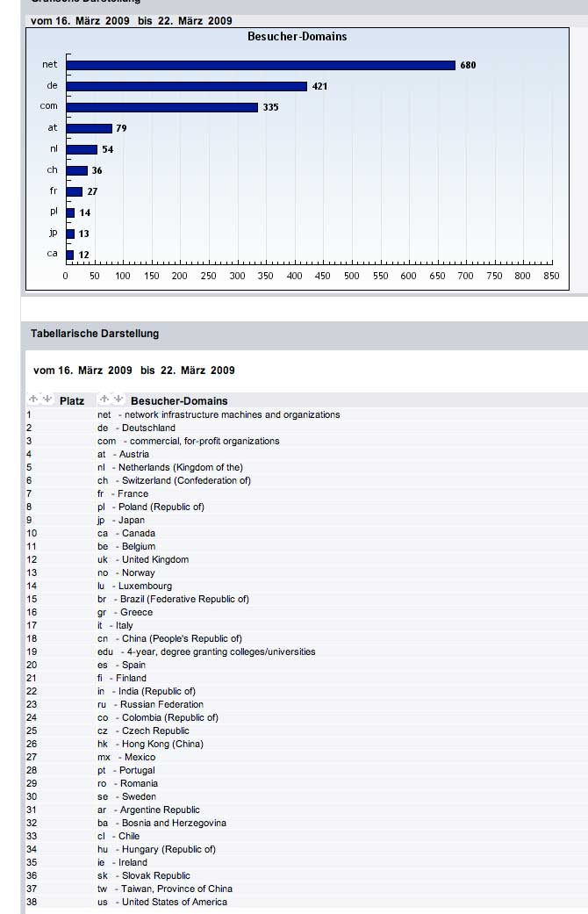Sort Besucher-Domains column descending arrow

coord(118,400)
